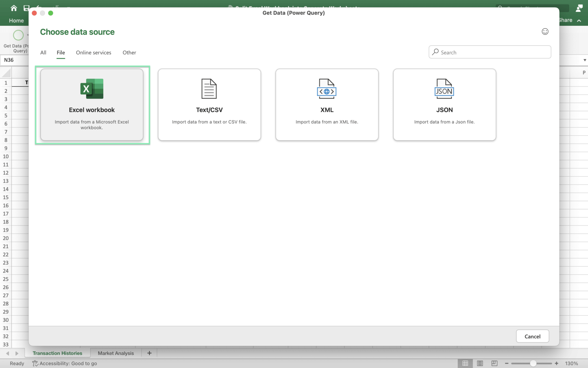Select the Excel workbook data source card

pyautogui.click(x=92, y=105)
